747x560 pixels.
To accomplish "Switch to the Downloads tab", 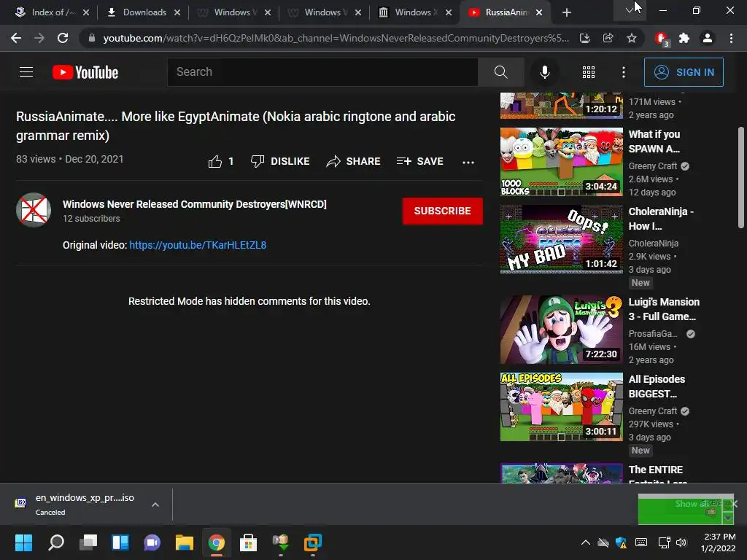I will pyautogui.click(x=144, y=12).
